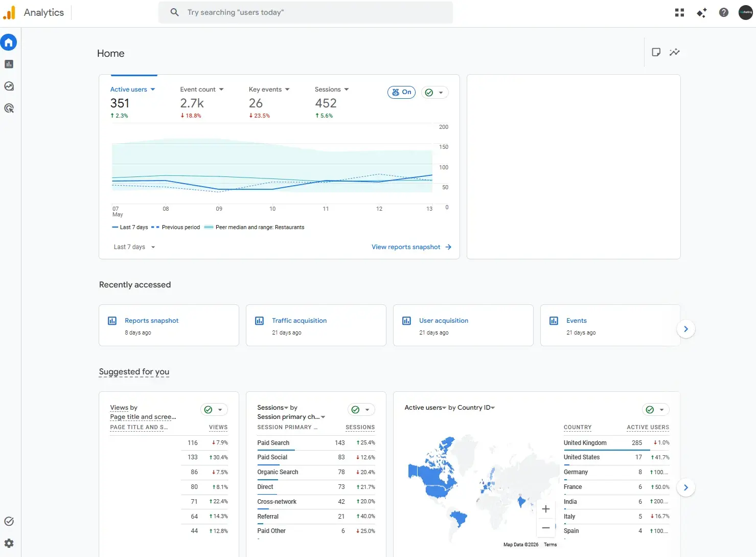The image size is (756, 557).
Task: Zoom in on the country map
Action: point(546,509)
